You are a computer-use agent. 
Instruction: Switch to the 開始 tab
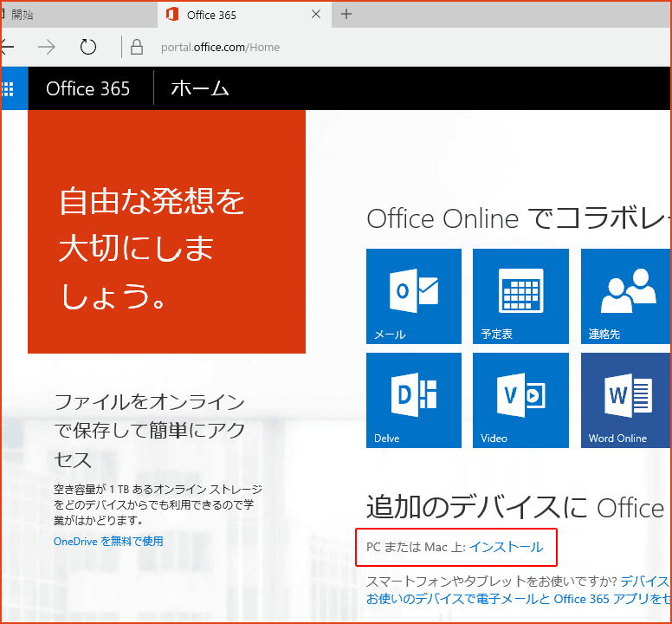point(80,15)
